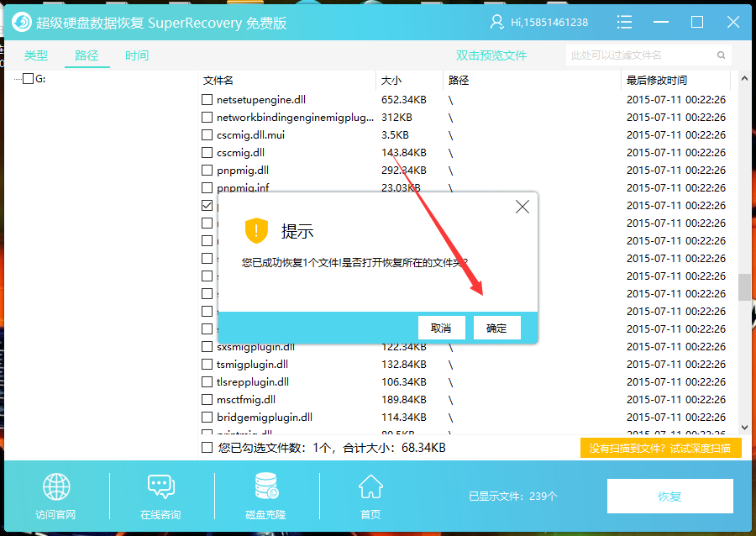Close the 提示 dialog with X
The width and height of the screenshot is (756, 536).
(522, 208)
